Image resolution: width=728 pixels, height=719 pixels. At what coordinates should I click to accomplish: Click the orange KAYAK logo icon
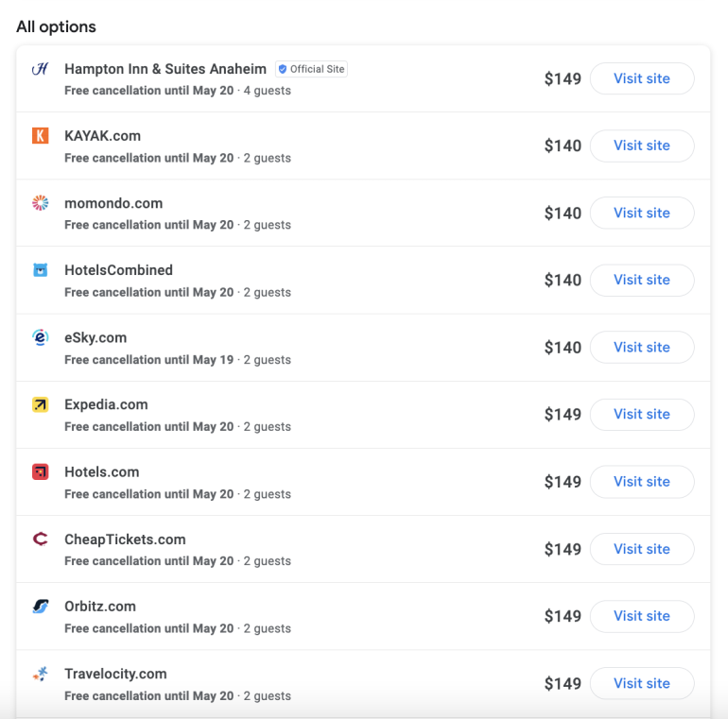[x=40, y=136]
